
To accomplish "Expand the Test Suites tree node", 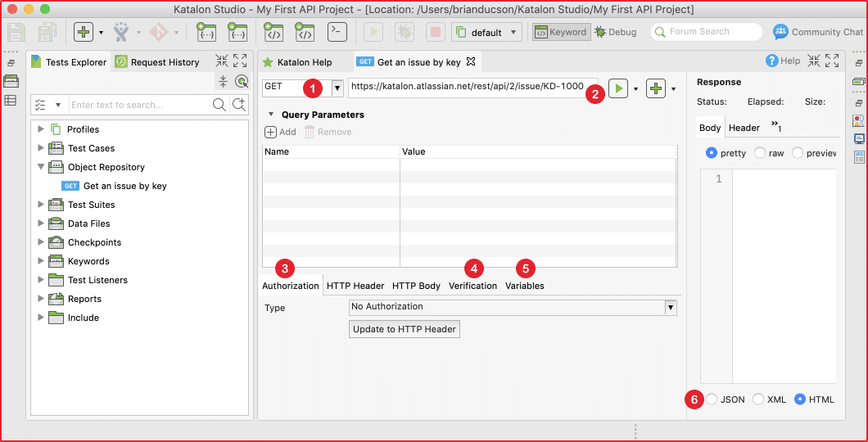I will click(40, 204).
